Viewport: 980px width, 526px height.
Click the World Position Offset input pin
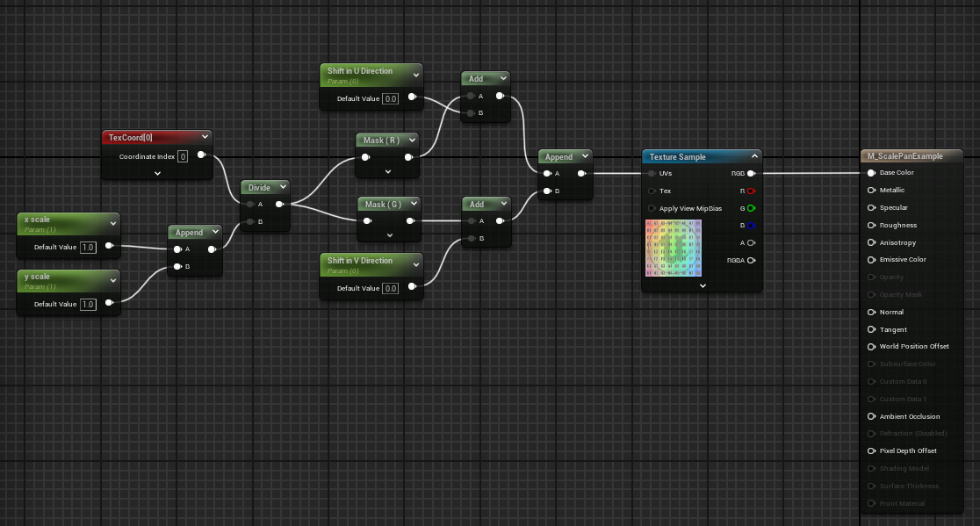pos(871,347)
